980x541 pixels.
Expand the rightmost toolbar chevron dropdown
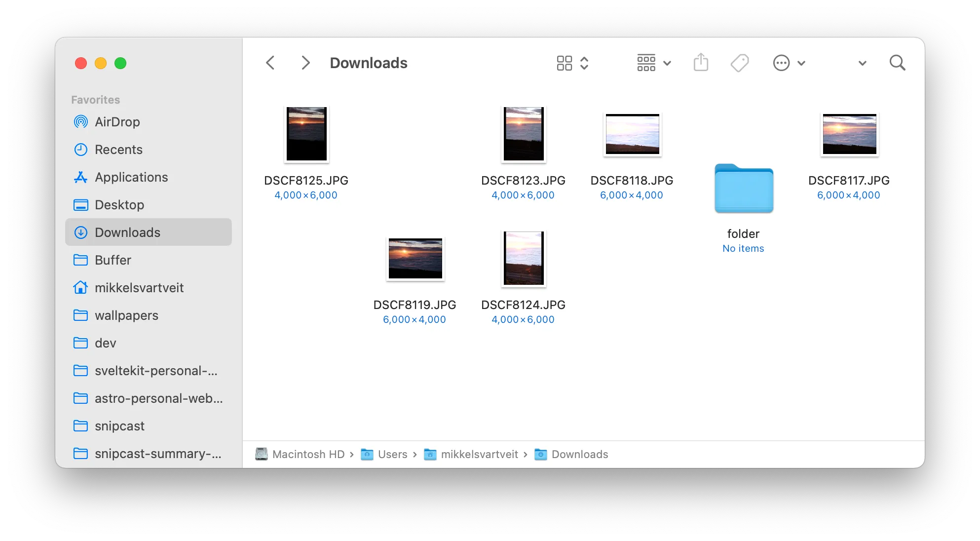pos(862,63)
